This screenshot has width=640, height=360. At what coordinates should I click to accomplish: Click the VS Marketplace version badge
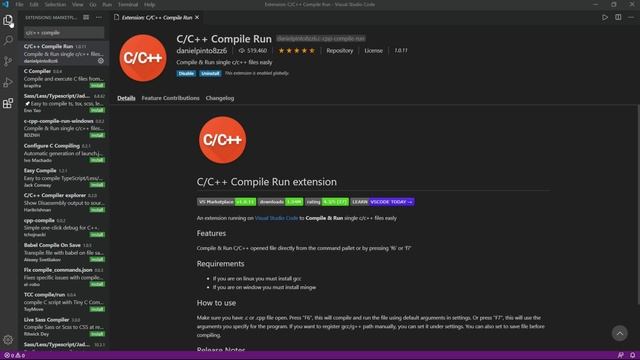coord(227,202)
